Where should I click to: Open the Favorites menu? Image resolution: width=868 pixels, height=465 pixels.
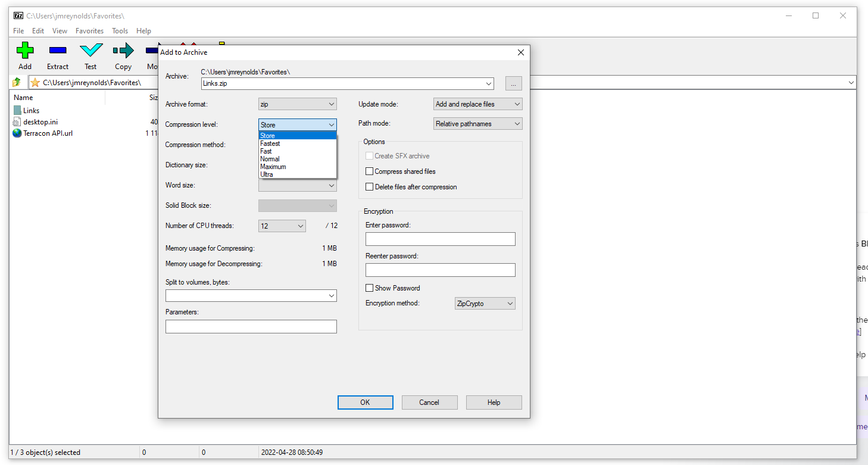[89, 30]
